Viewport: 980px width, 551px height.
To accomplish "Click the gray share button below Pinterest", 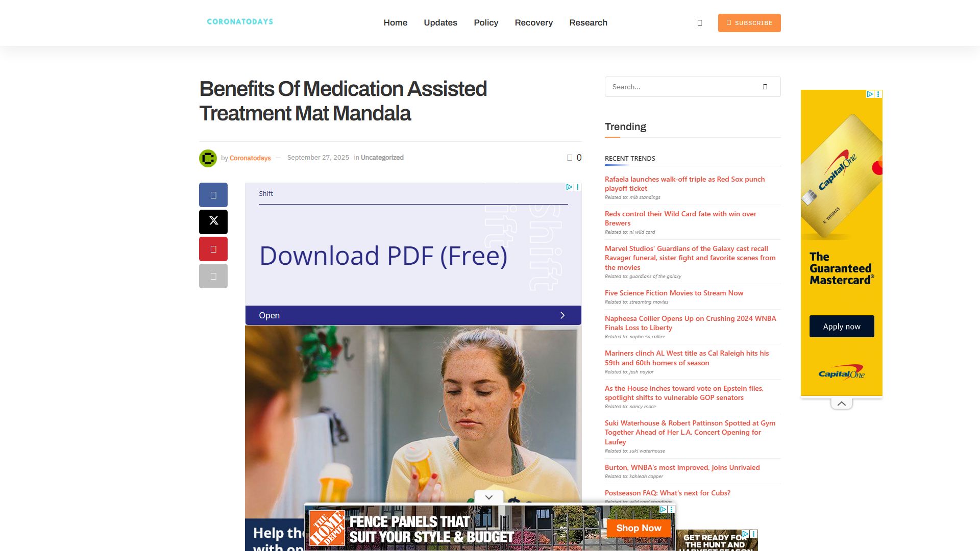I will pyautogui.click(x=213, y=276).
